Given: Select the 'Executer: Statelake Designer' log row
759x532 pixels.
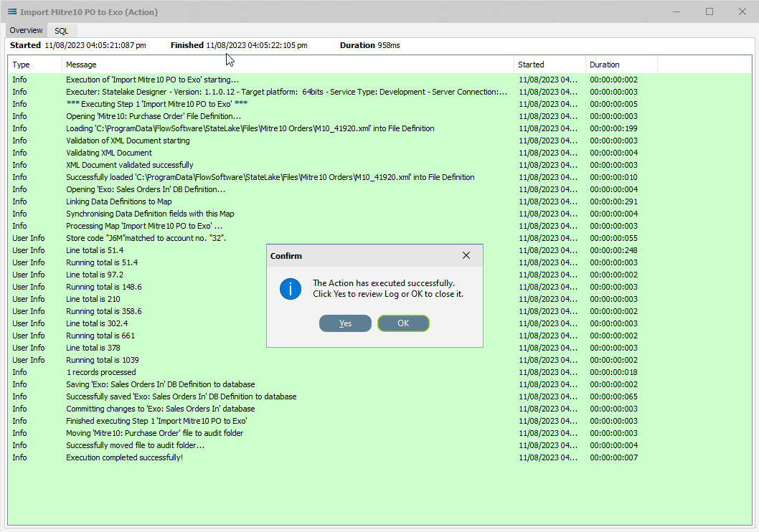Looking at the screenshot, I should (x=379, y=92).
